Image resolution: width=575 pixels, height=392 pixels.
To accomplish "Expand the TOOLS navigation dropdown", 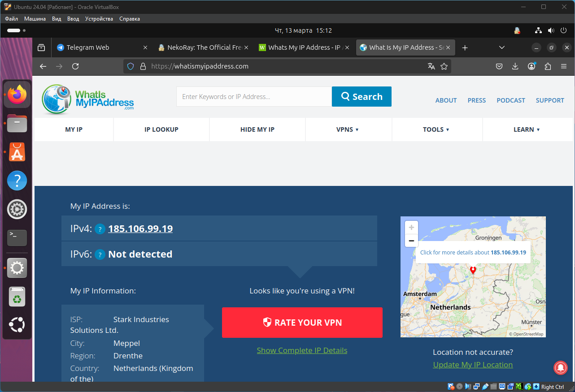I will pyautogui.click(x=436, y=129).
